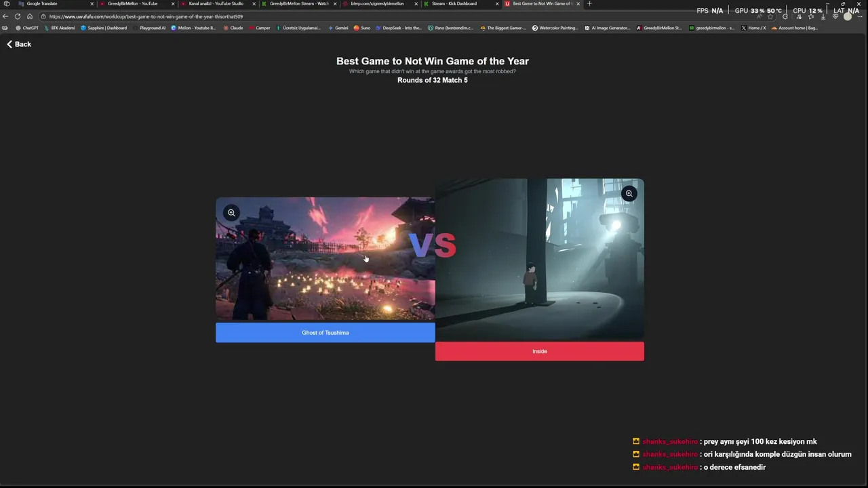Zoom into the Inside game image
868x488 pixels.
629,194
